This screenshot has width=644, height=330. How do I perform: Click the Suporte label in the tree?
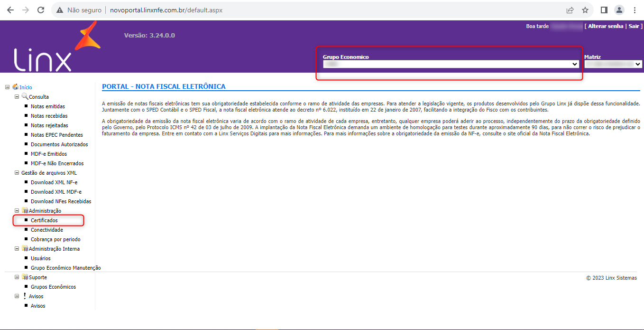[38, 277]
